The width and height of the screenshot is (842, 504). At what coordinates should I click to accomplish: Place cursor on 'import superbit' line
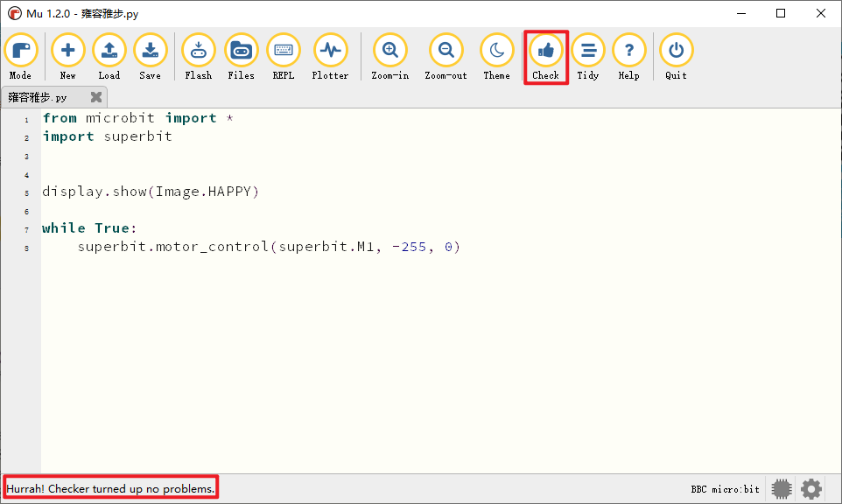[x=108, y=136]
